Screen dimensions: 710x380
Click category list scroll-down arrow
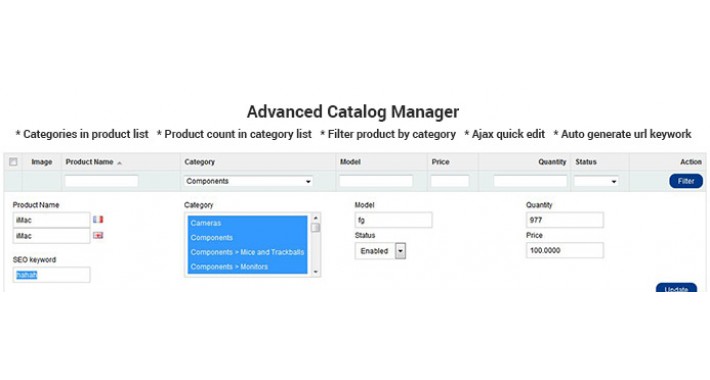click(316, 272)
